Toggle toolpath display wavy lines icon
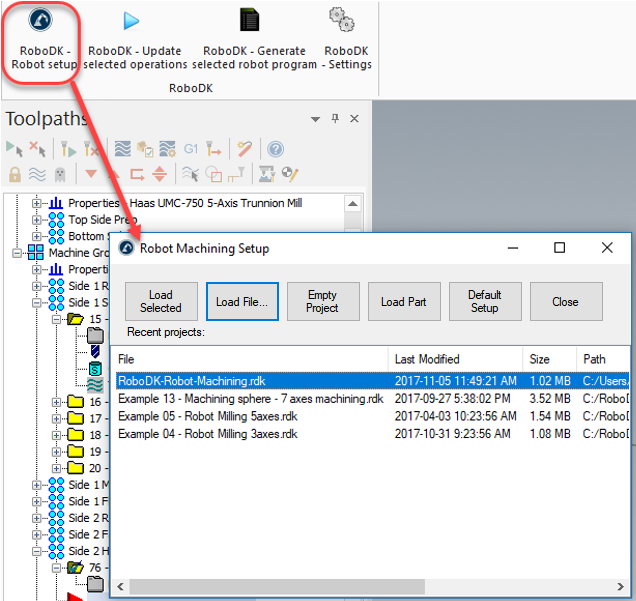 (37, 174)
